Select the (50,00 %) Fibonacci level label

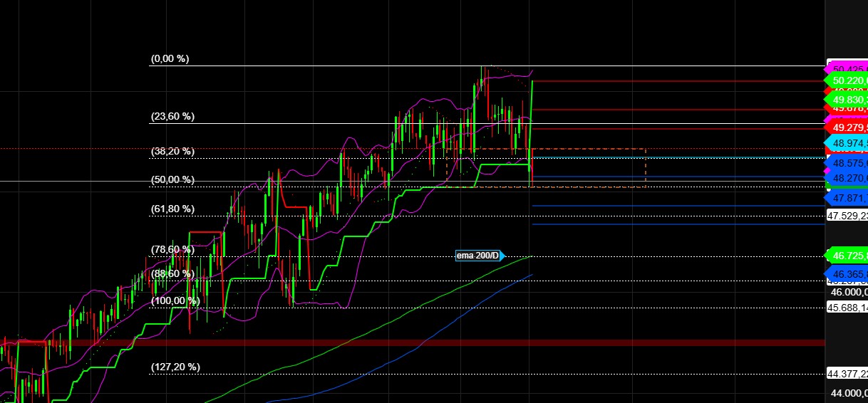pos(172,180)
